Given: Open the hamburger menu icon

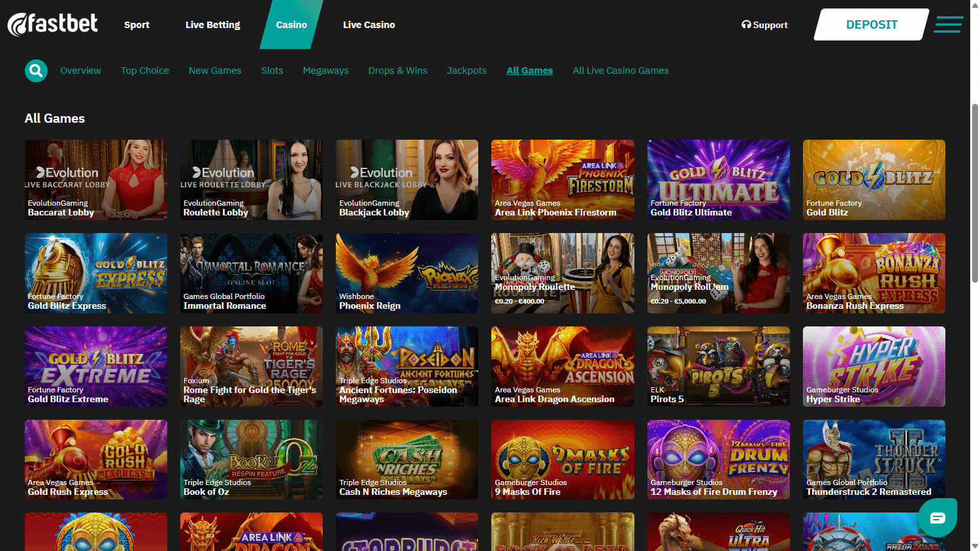Looking at the screenshot, I should pos(948,25).
